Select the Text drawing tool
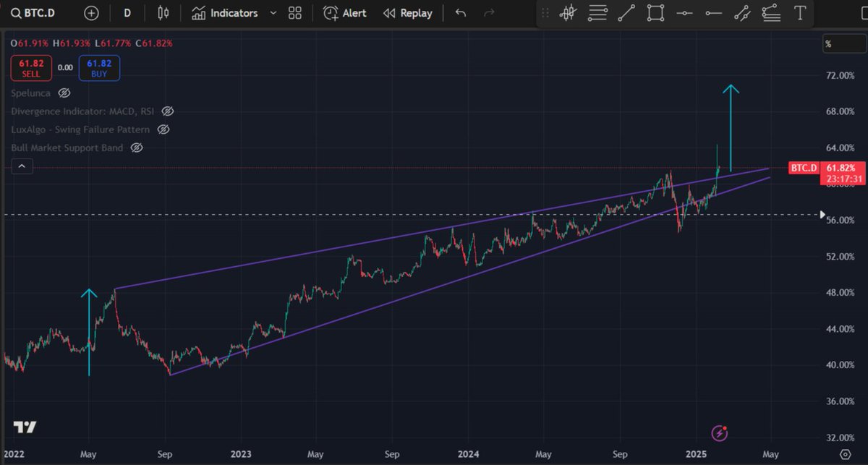Viewport: 868px width, 465px height. (x=799, y=12)
